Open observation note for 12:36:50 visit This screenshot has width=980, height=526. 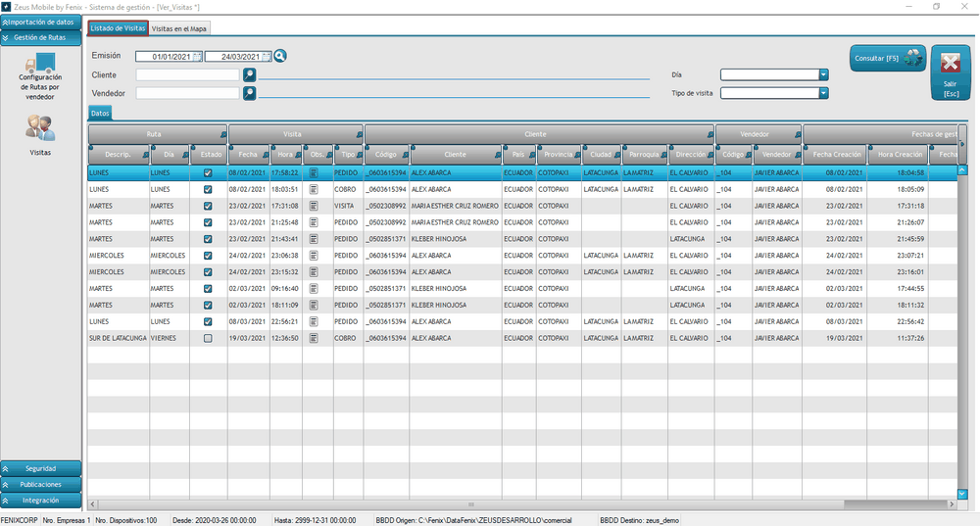pyautogui.click(x=314, y=339)
